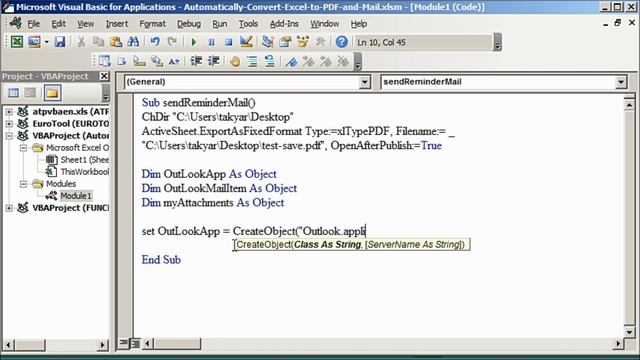
Task: Click the Parameter Info icon
Action: [x=157, y=61]
